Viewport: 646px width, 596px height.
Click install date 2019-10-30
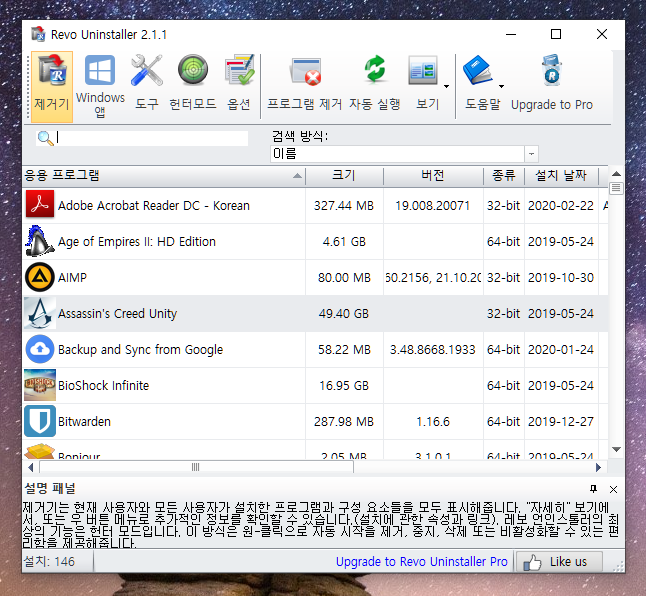click(561, 277)
